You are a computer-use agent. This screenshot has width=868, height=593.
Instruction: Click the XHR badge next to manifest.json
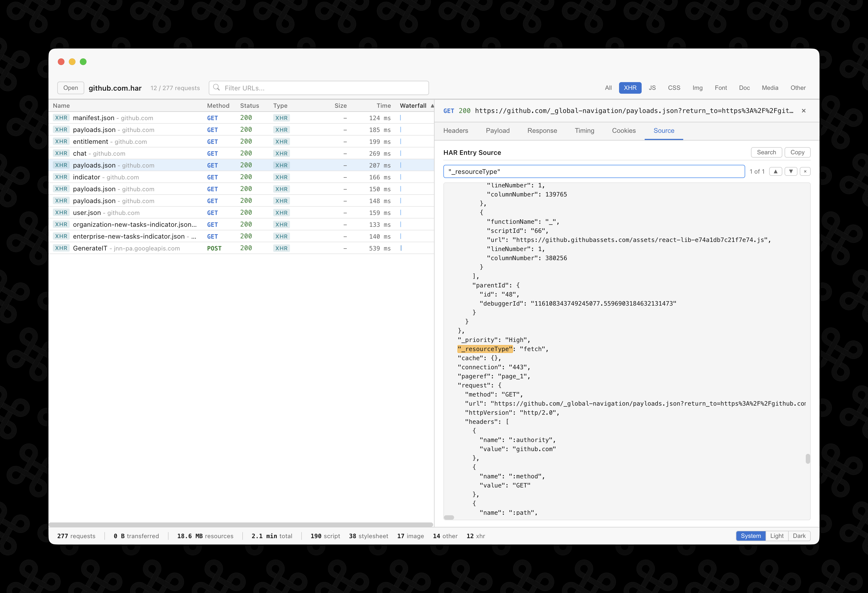pos(61,118)
